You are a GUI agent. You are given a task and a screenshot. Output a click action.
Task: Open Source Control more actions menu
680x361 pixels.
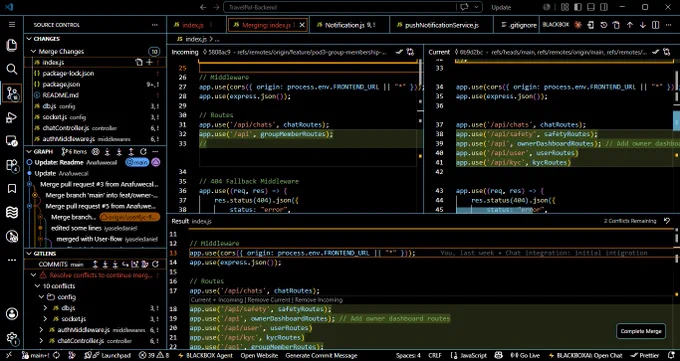(x=155, y=25)
